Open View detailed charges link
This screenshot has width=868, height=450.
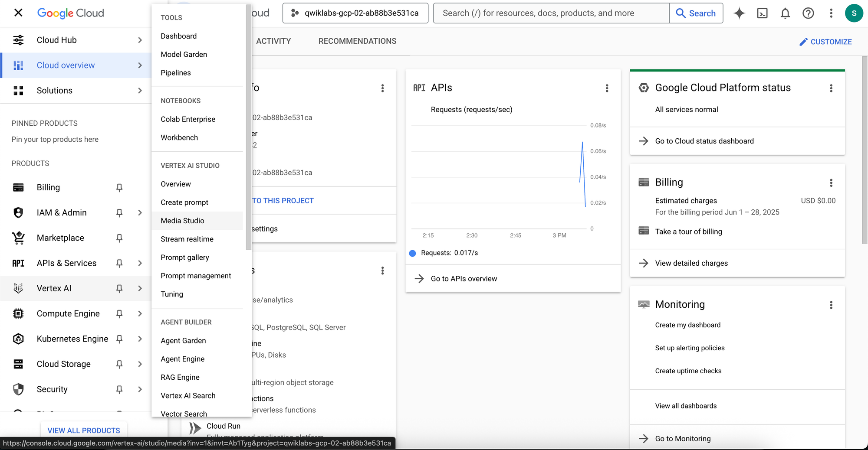pyautogui.click(x=691, y=263)
